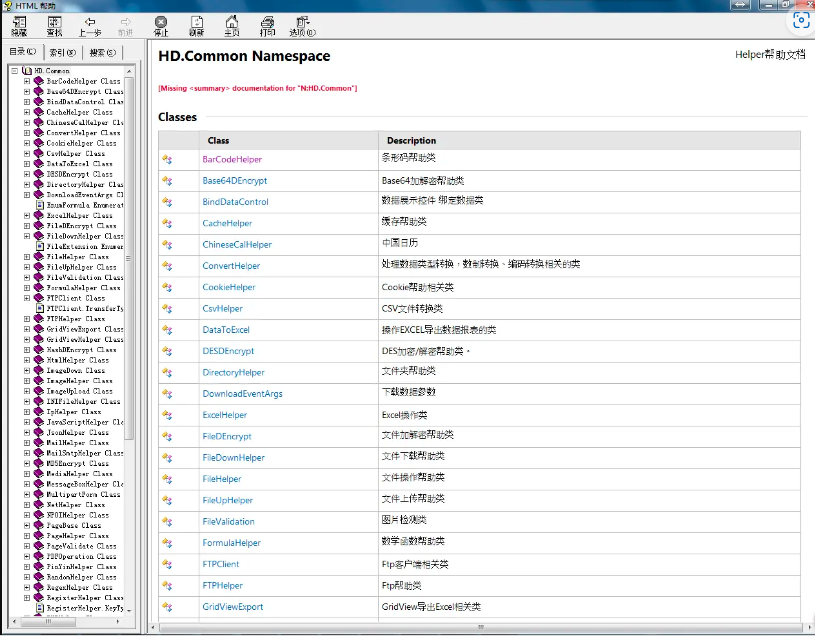Click the Locate (查找) toolbar icon
Viewport: 815px width, 636px height.
click(54, 25)
